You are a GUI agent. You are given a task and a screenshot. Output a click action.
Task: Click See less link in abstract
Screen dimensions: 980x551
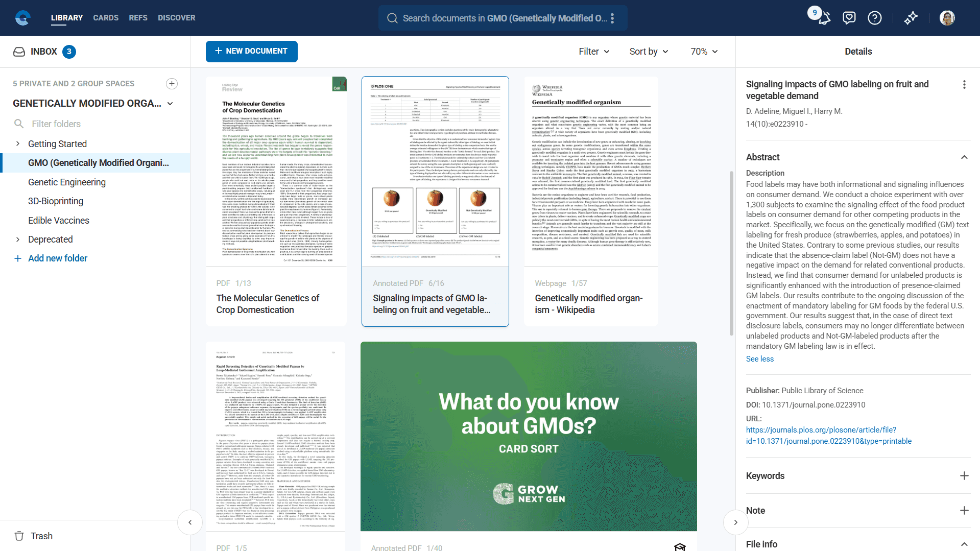point(759,359)
